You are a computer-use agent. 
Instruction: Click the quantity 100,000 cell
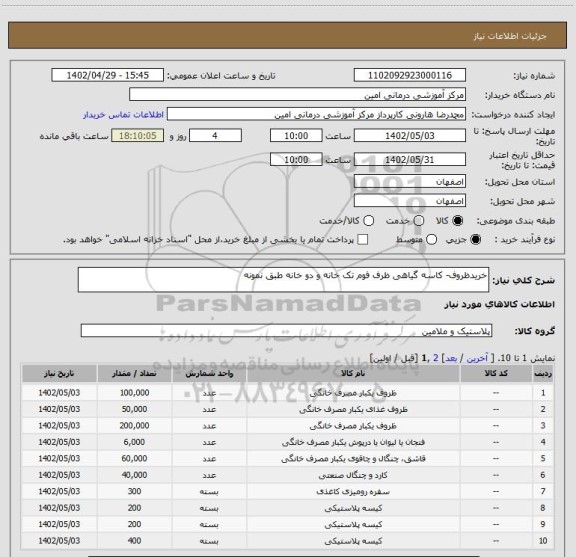[134, 393]
